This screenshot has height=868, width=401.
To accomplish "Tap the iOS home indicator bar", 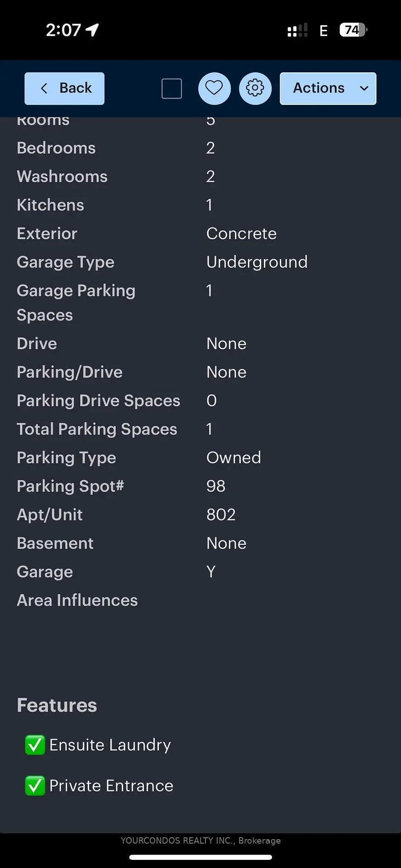I will click(x=200, y=857).
